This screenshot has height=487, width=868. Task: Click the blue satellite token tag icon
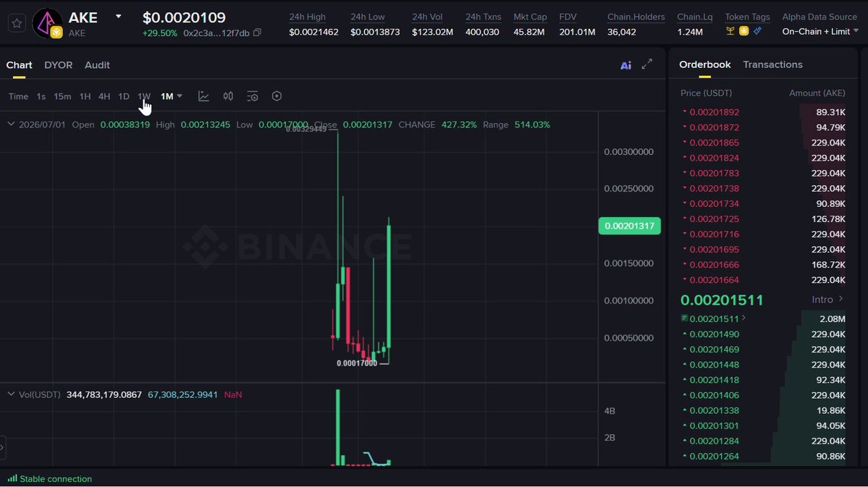click(758, 32)
